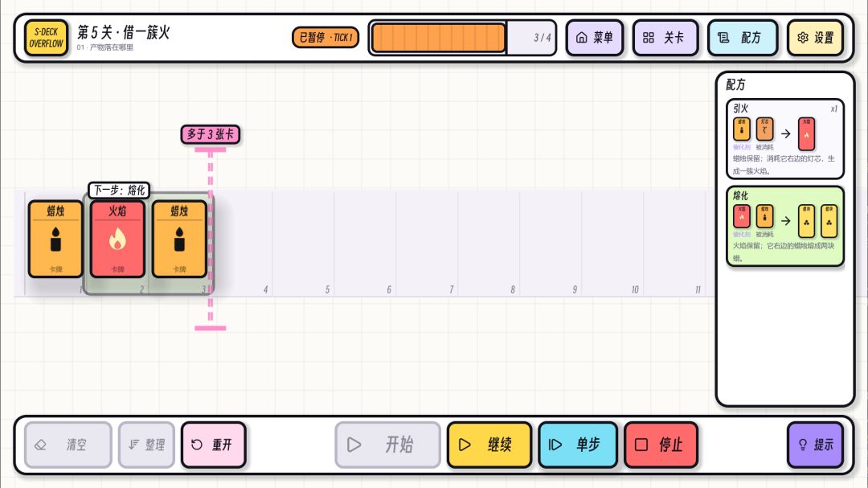Click the restart arrow icon in 重开
This screenshot has width=868, height=488.
click(197, 445)
